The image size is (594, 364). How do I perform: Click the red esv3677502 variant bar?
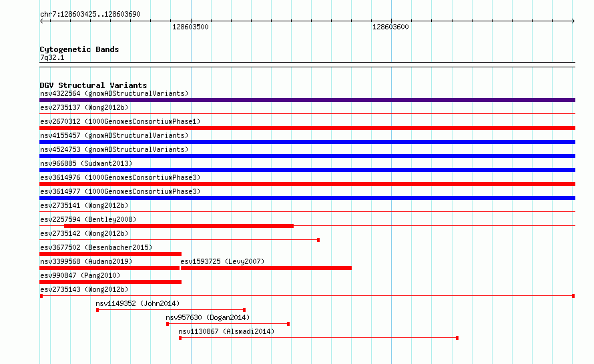111,254
